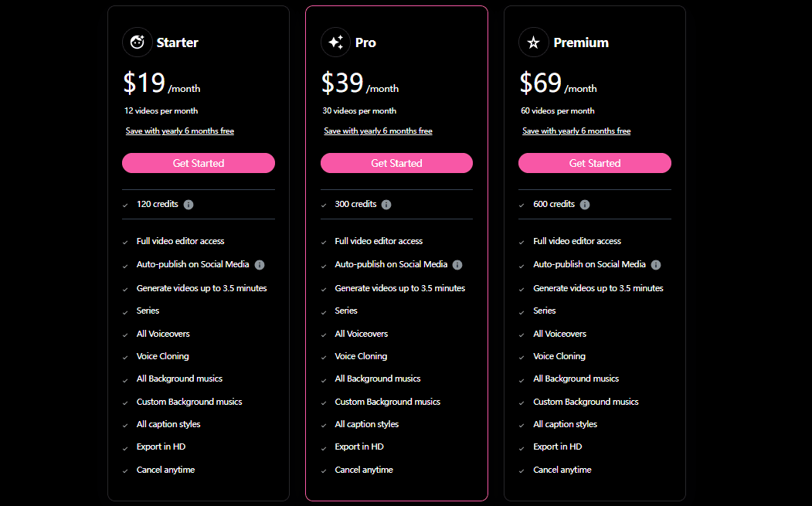
Task: Click info icon beside 120 credits
Action: coord(189,205)
